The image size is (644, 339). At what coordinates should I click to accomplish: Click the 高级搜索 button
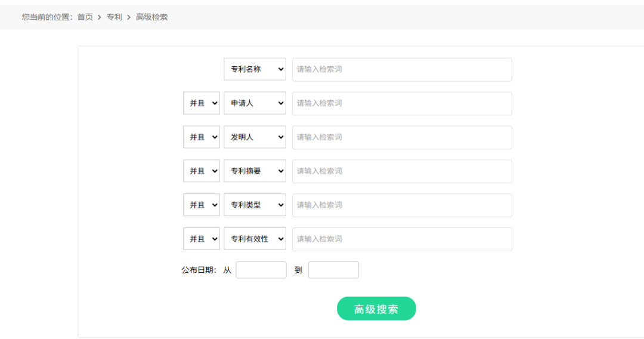click(376, 309)
